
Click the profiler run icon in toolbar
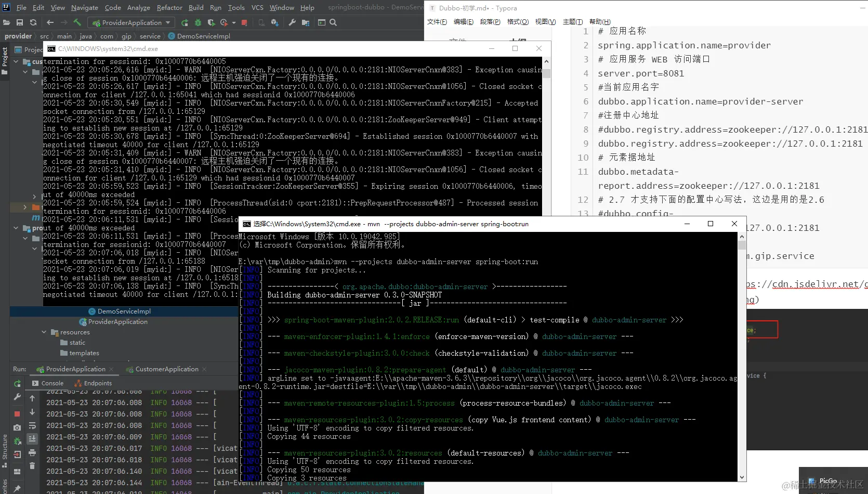pos(224,22)
